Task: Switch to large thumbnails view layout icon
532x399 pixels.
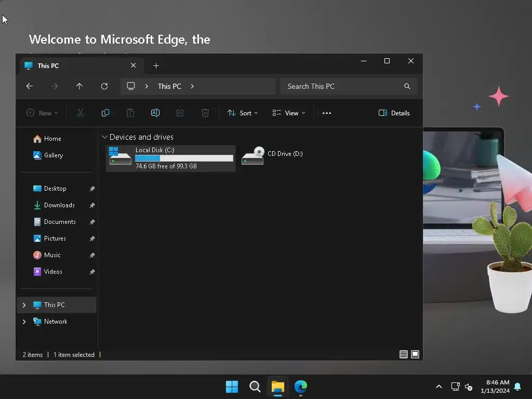Action: point(415,354)
